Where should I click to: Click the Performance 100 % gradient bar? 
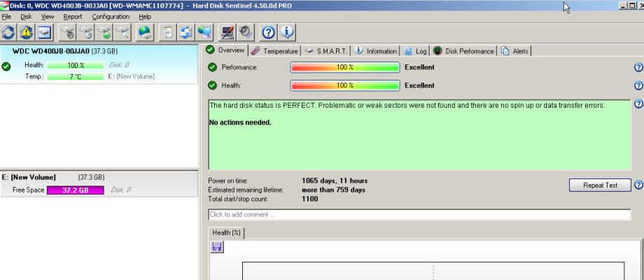click(x=345, y=67)
